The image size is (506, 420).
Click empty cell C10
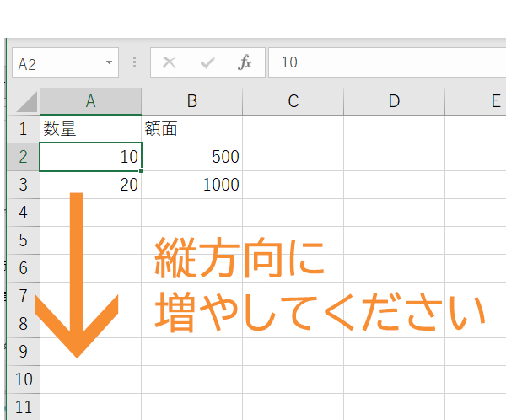tap(293, 380)
